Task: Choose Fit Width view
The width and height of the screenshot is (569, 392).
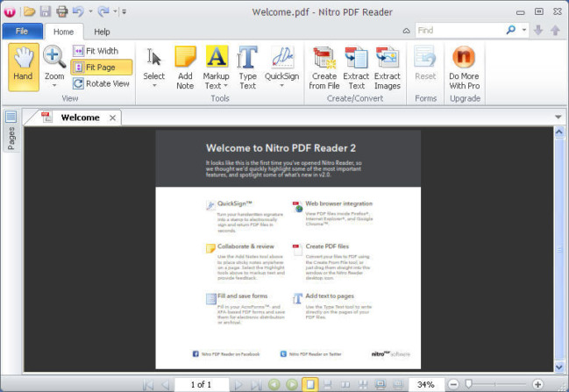Action: (x=96, y=51)
